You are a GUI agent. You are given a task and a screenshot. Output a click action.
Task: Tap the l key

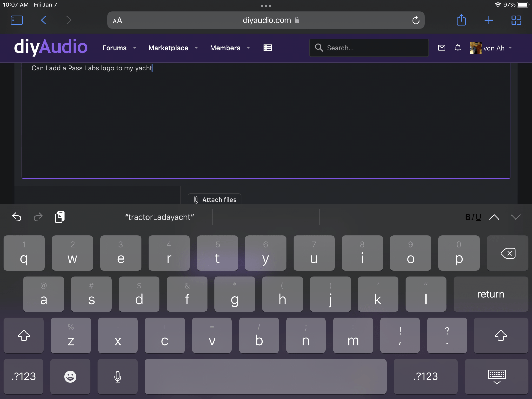[x=426, y=294]
